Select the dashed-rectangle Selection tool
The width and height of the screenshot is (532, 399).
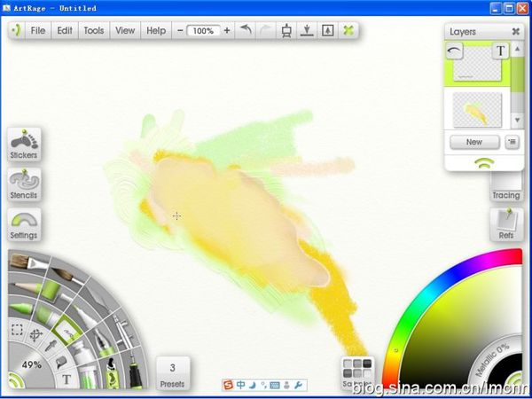click(17, 329)
